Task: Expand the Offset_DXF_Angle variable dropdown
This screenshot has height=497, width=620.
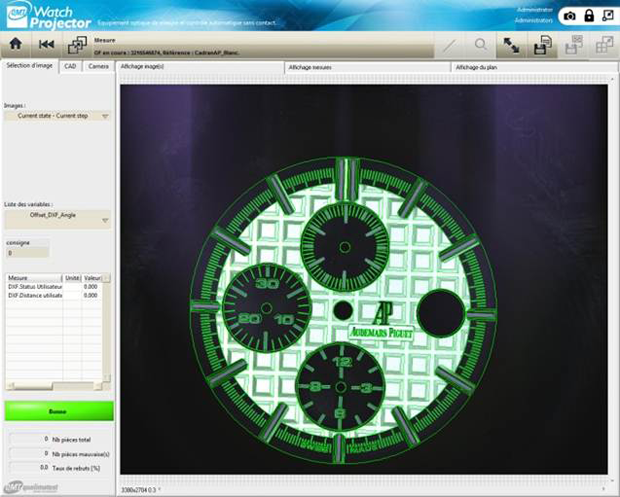Action: (x=57, y=215)
